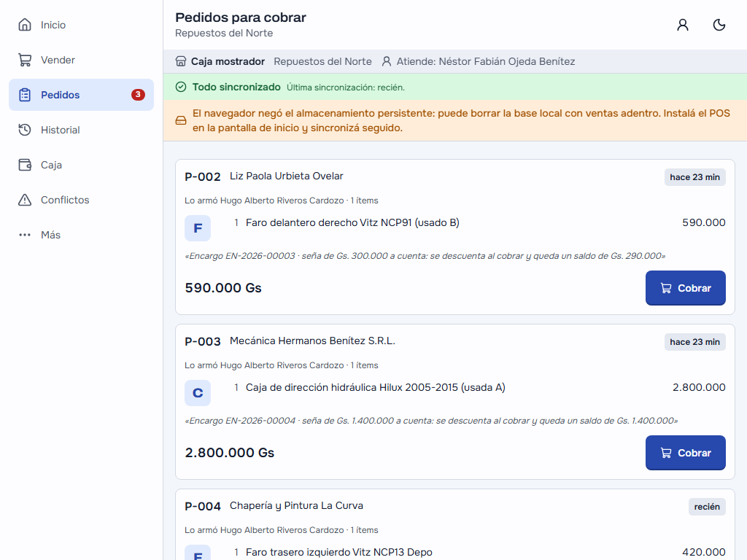The image size is (747, 560).
Task: Click item Caja de dirección hidráulica Hilux
Action: 376,387
